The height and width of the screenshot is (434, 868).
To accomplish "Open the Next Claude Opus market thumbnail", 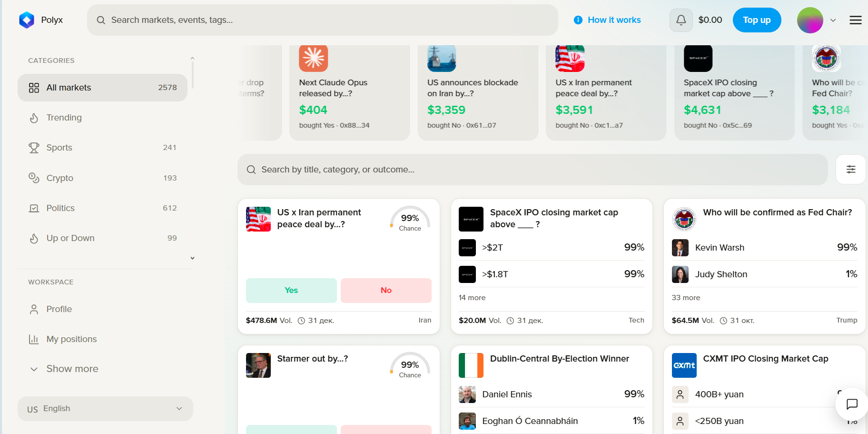I will tap(313, 58).
